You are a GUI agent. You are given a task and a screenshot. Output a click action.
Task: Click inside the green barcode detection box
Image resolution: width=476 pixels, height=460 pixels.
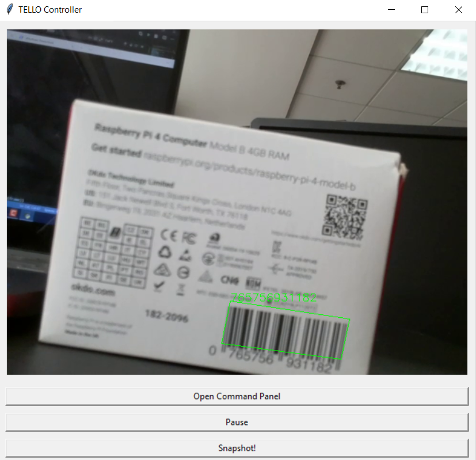click(x=286, y=330)
